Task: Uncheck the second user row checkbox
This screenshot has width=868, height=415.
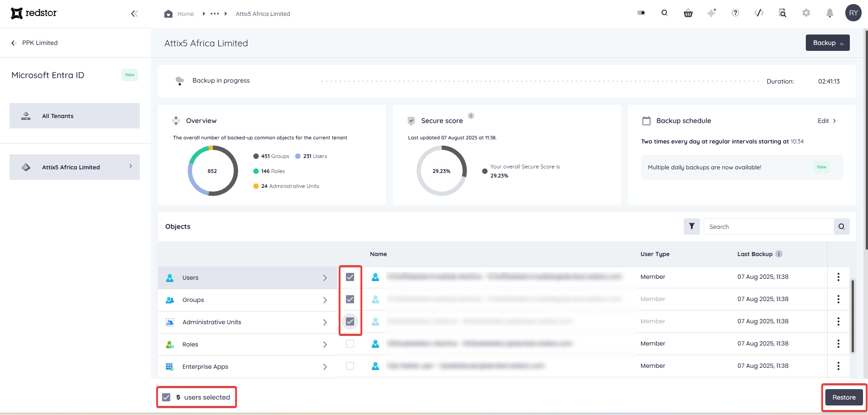Action: (x=350, y=299)
